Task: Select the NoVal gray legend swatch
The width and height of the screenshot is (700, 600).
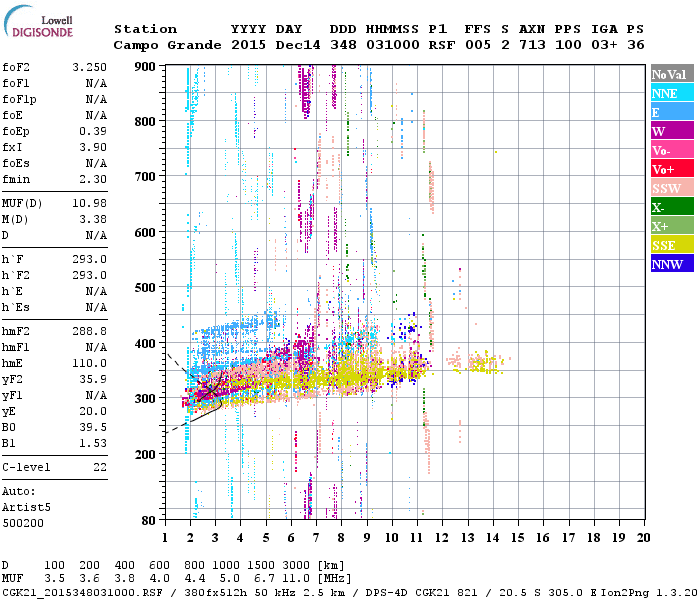Action: tap(672, 74)
